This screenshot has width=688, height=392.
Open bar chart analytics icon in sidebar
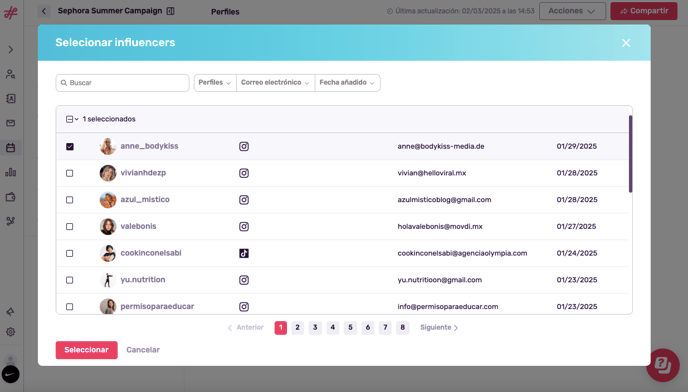coord(11,173)
